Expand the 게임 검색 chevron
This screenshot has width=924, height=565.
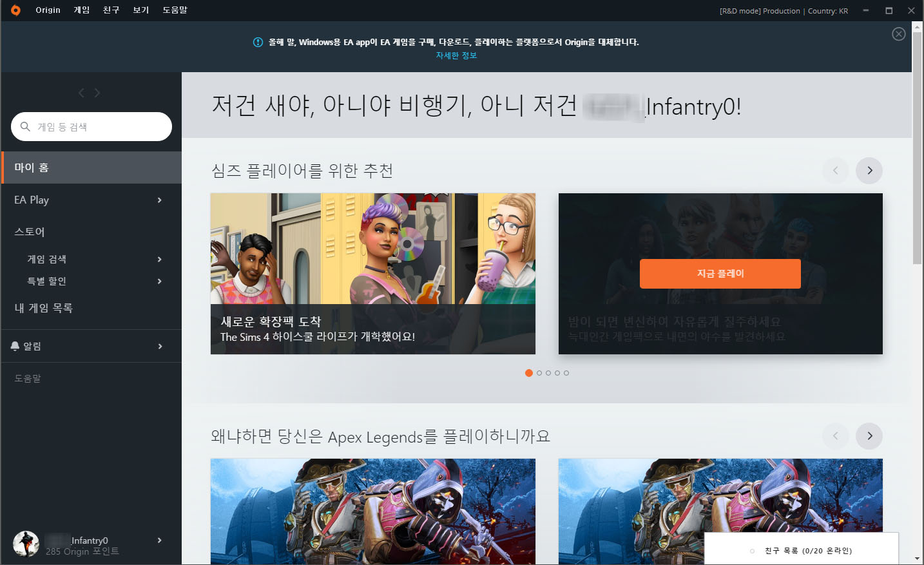[160, 260]
